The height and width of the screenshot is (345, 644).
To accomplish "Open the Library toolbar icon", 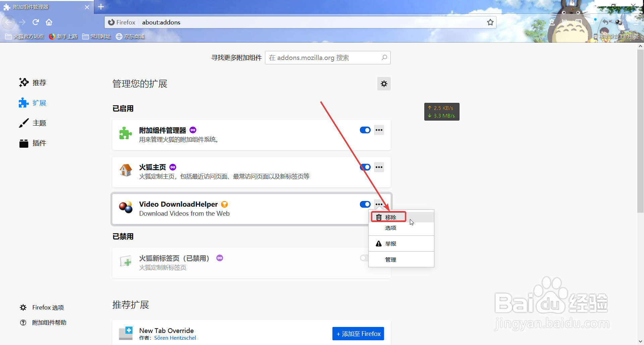I will pyautogui.click(x=565, y=22).
